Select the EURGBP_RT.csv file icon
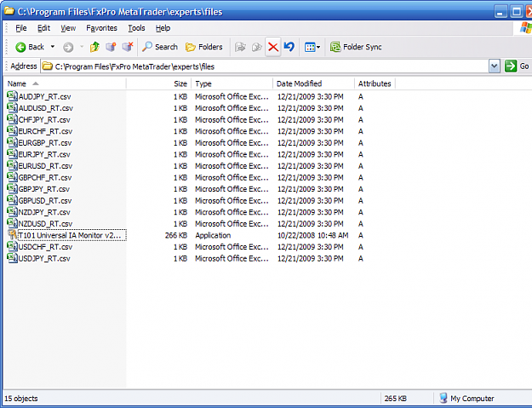Screen dimensions: 532x408 [12, 142]
